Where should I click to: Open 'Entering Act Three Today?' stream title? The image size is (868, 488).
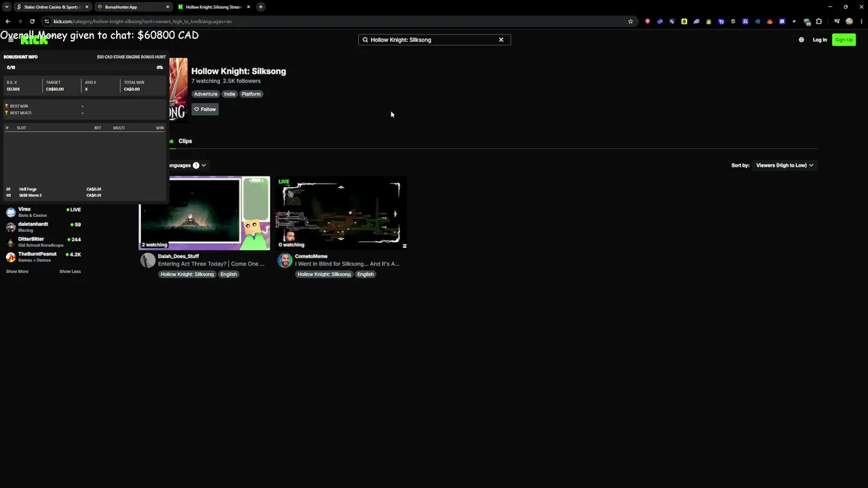click(x=212, y=264)
